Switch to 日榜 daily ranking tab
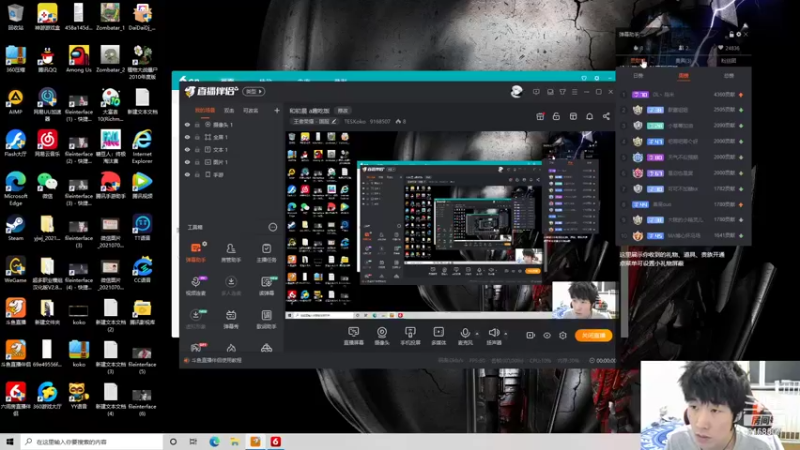Viewport: 800px width, 450px height. (638, 76)
